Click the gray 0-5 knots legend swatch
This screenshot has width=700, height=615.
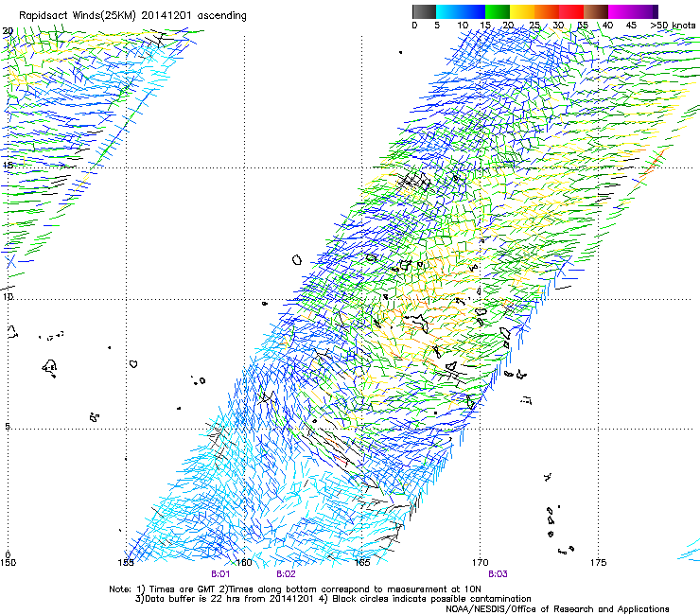424,11
